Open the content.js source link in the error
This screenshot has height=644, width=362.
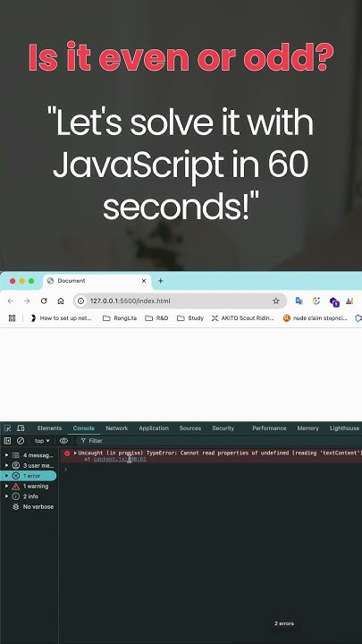pyautogui.click(x=120, y=459)
